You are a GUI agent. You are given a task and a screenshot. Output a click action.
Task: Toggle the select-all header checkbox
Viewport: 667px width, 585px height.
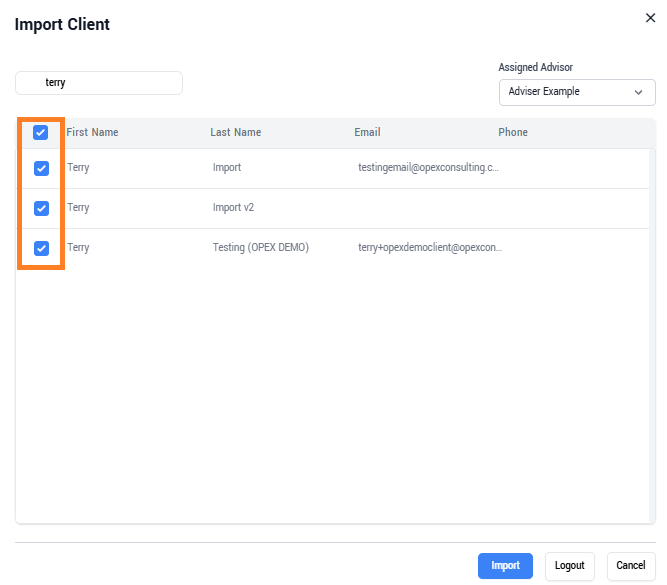(40, 132)
